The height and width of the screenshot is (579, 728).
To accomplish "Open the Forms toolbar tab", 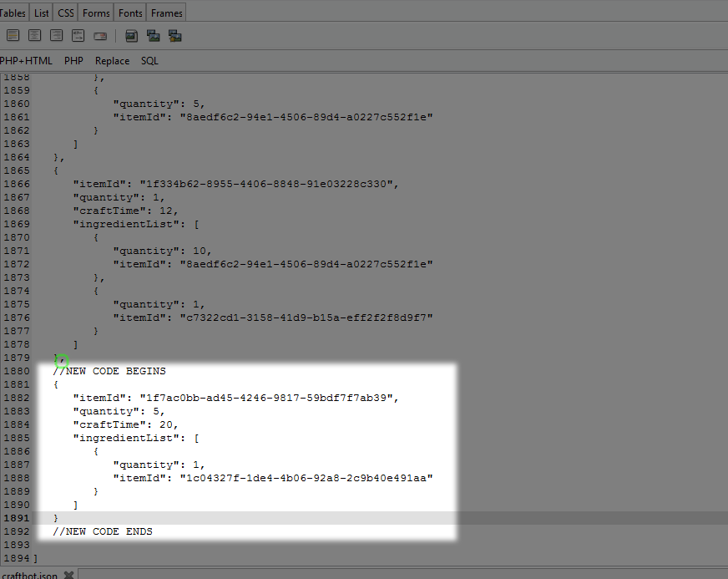I will [96, 13].
